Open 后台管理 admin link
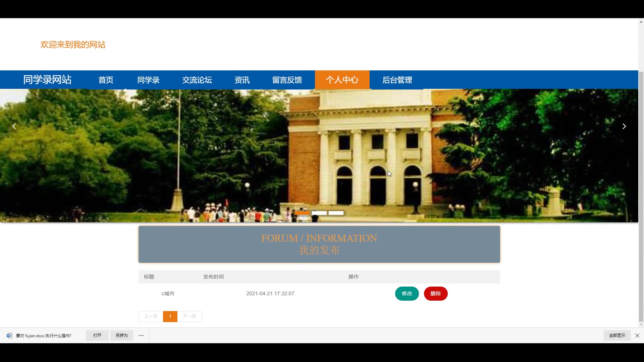 tap(397, 80)
